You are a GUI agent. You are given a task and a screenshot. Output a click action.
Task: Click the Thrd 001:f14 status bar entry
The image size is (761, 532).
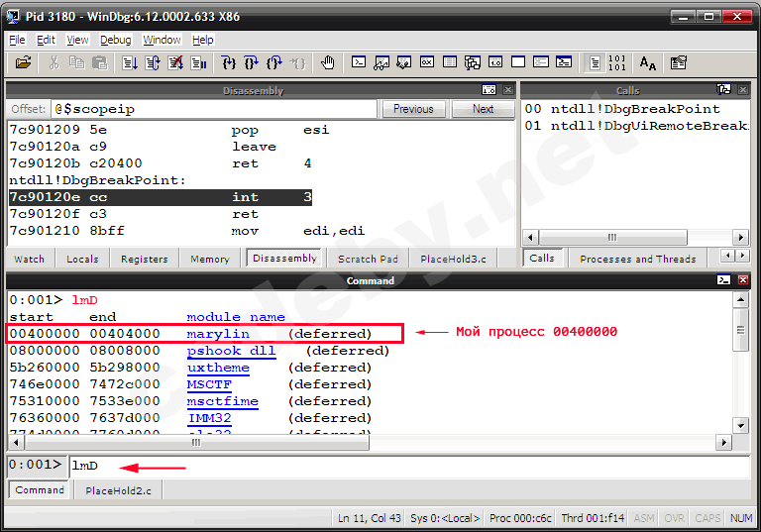[593, 518]
